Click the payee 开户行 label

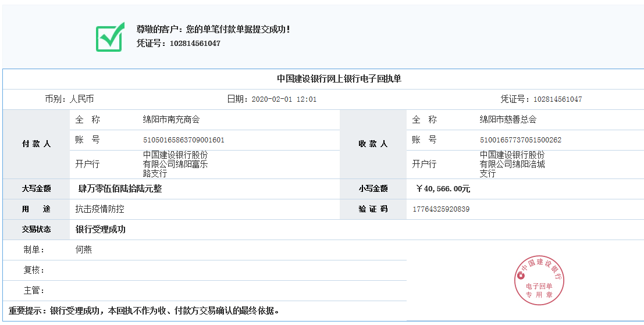point(424,164)
